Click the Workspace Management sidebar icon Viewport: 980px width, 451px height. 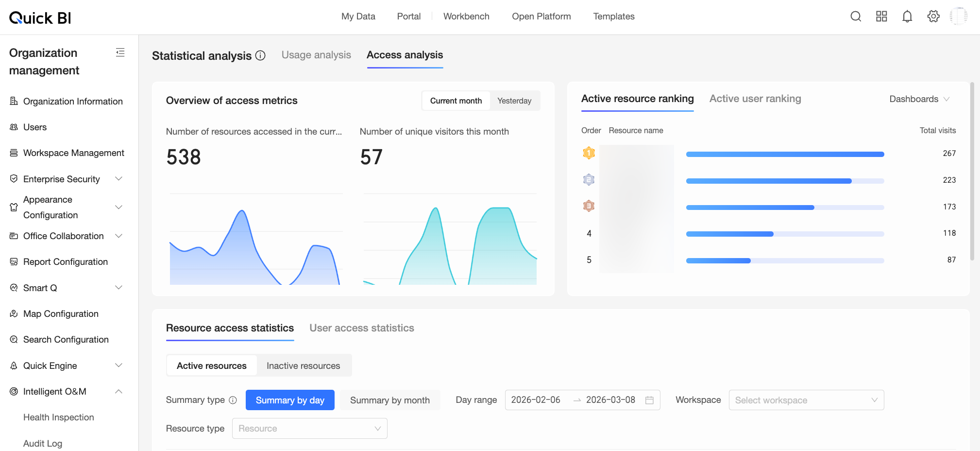point(14,153)
